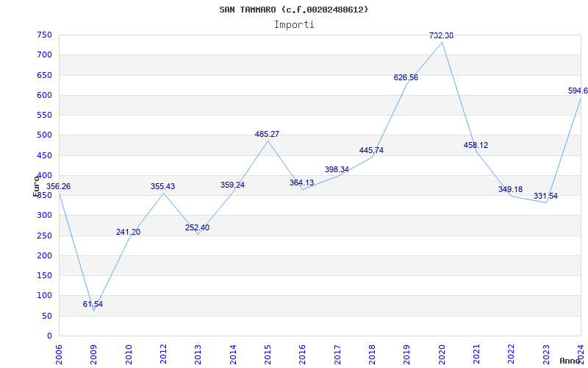Image resolution: width=588 pixels, height=368 pixels.
Task: Select the 485.27 peak label
Action: 267,134
